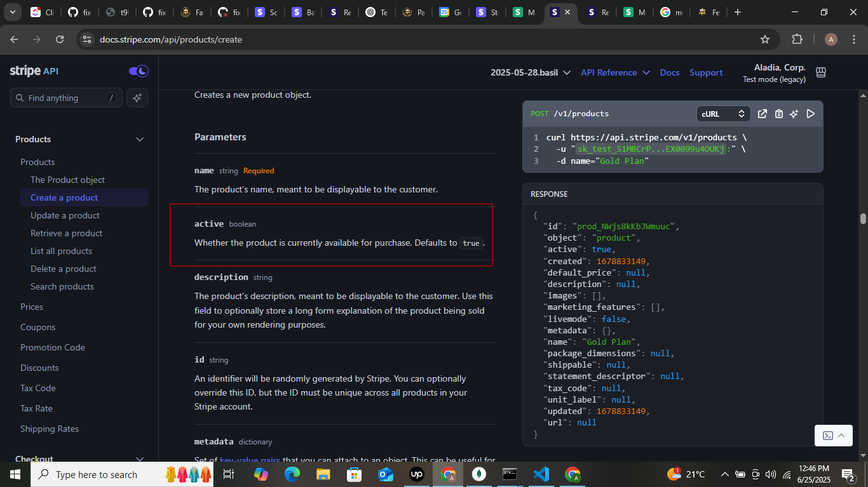Open the Support link in header
868x487 pixels.
coord(706,72)
